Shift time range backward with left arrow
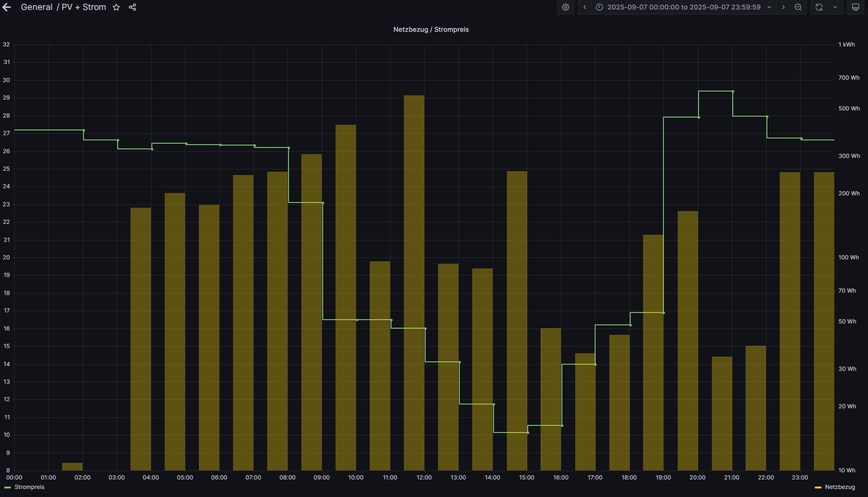Screen dimensions: 868x497 (x=585, y=7)
